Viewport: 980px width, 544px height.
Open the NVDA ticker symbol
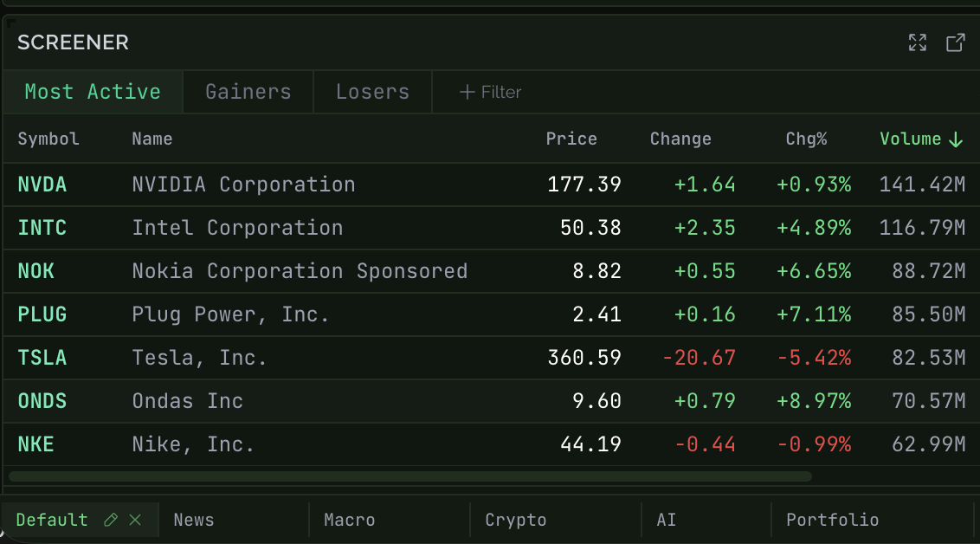click(x=42, y=185)
